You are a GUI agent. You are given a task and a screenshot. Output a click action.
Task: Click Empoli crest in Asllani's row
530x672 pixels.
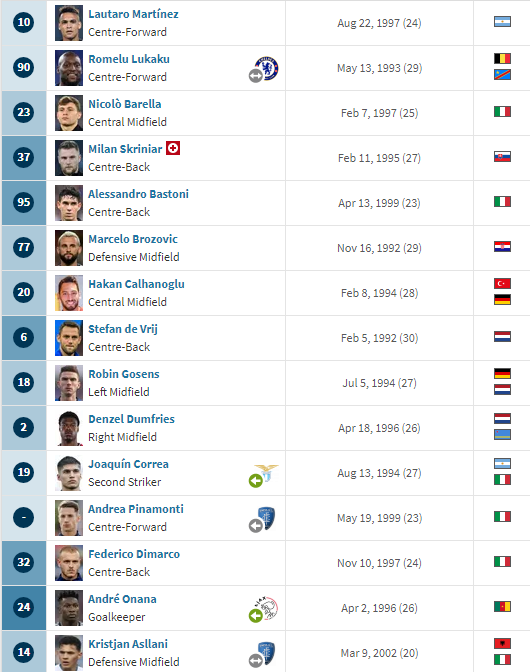(x=266, y=653)
